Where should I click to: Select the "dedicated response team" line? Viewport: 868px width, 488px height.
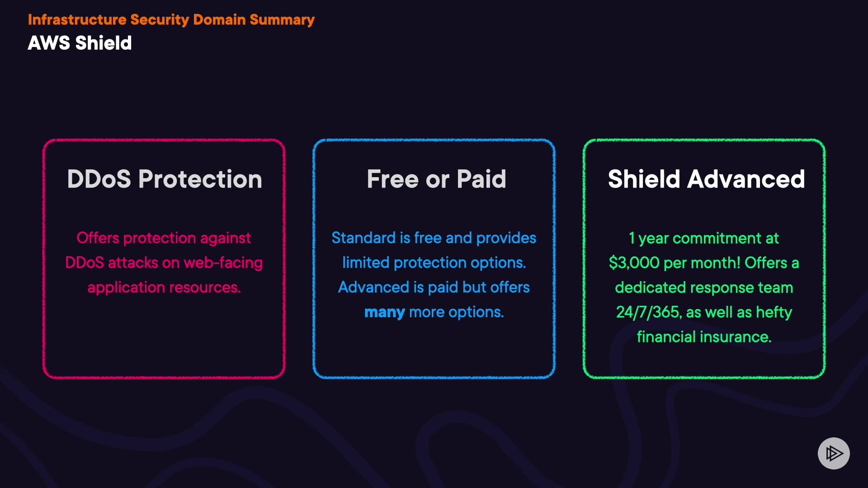(704, 287)
